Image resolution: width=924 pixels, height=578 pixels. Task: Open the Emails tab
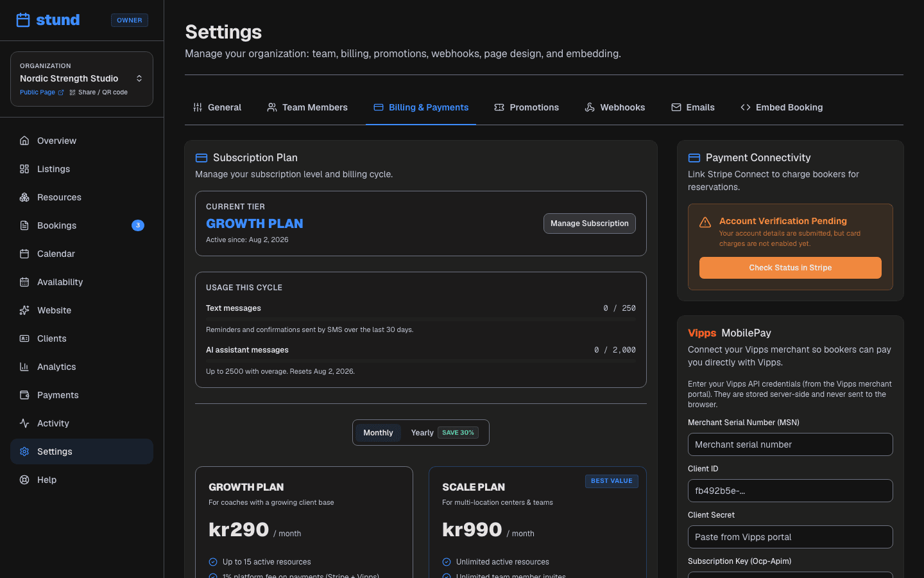[693, 107]
